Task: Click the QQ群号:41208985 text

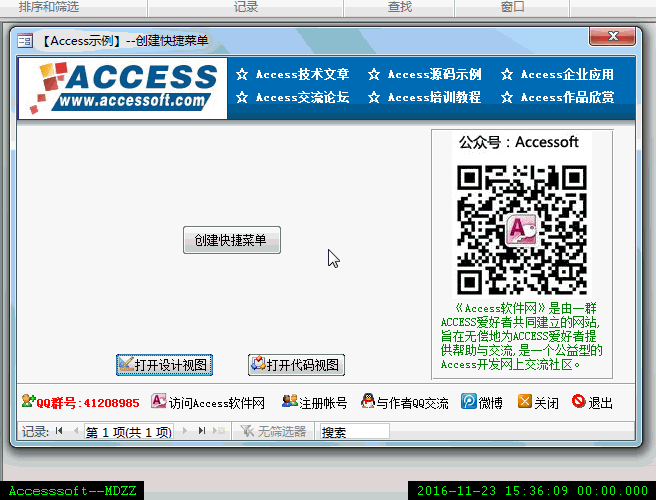Action: click(x=88, y=403)
